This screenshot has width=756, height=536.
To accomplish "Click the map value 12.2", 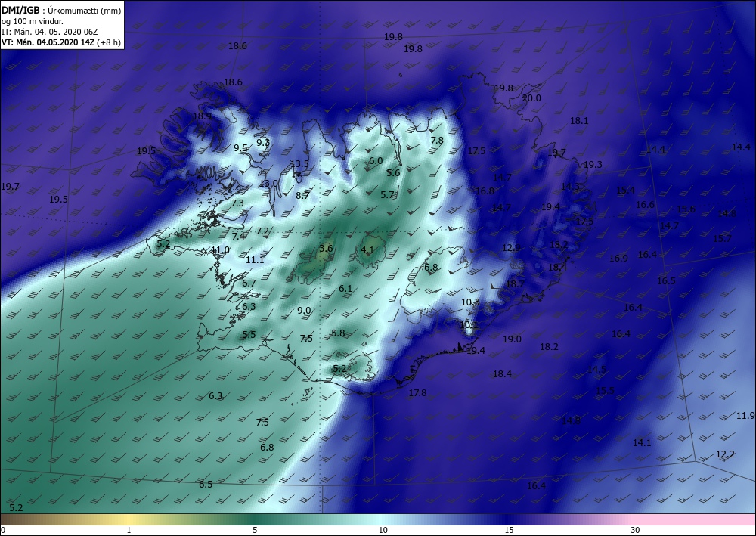I will click(725, 454).
